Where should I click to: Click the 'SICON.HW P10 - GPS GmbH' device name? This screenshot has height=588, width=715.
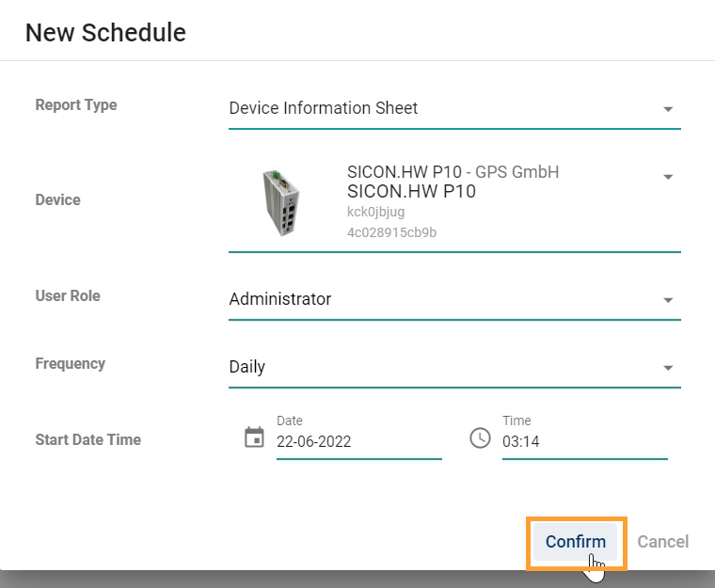(453, 172)
